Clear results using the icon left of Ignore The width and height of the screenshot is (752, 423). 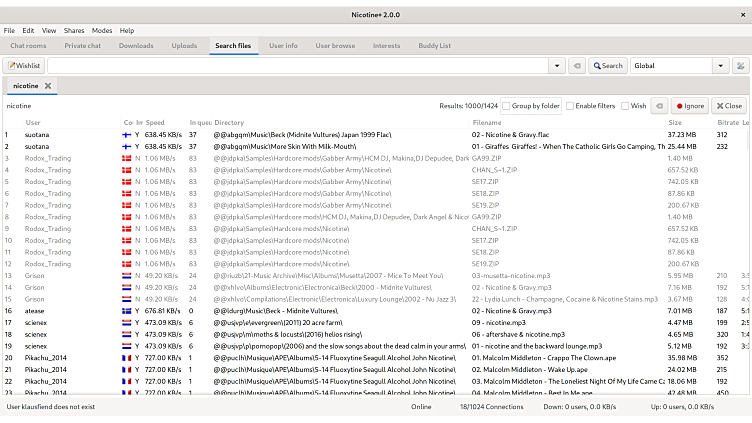click(658, 105)
